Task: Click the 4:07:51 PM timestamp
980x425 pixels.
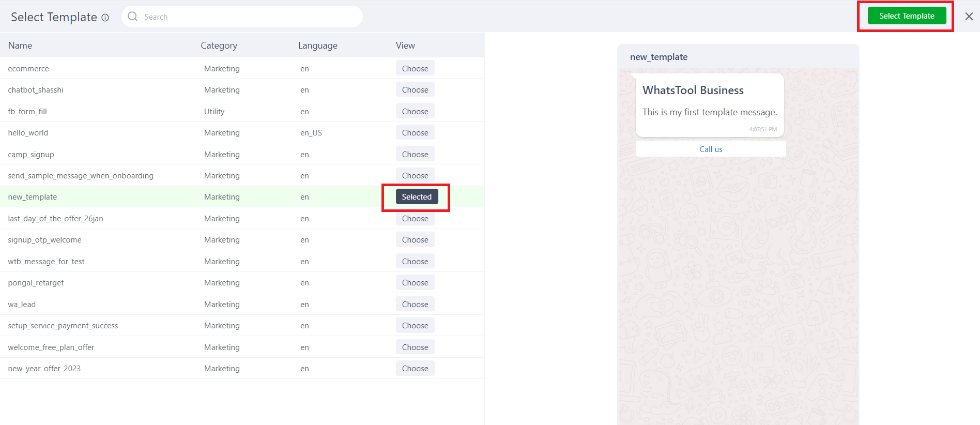Action: pyautogui.click(x=763, y=129)
